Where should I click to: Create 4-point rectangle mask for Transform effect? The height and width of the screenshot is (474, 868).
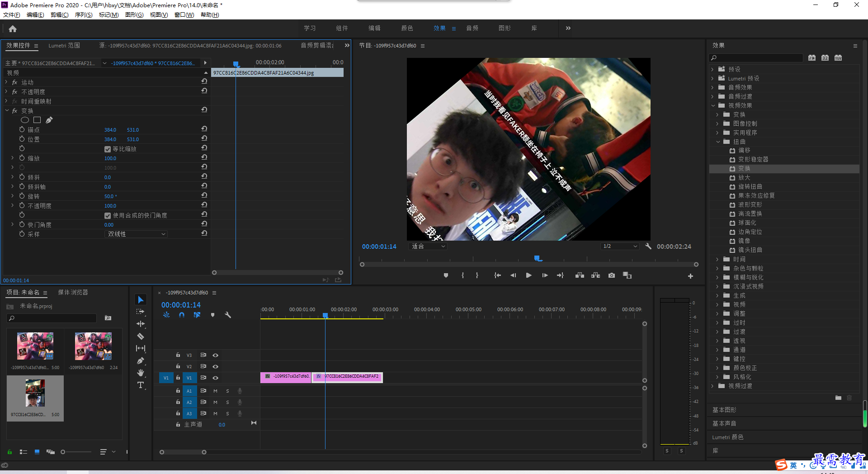pyautogui.click(x=37, y=120)
